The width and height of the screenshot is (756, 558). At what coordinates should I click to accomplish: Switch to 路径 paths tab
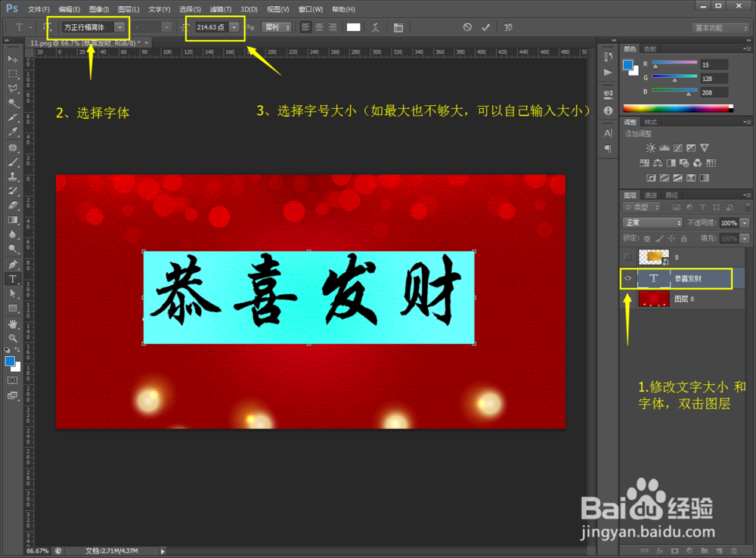[671, 195]
